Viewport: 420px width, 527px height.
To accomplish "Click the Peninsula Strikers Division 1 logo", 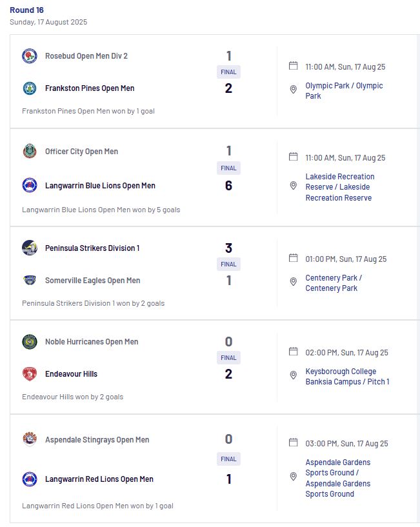I will pos(30,248).
